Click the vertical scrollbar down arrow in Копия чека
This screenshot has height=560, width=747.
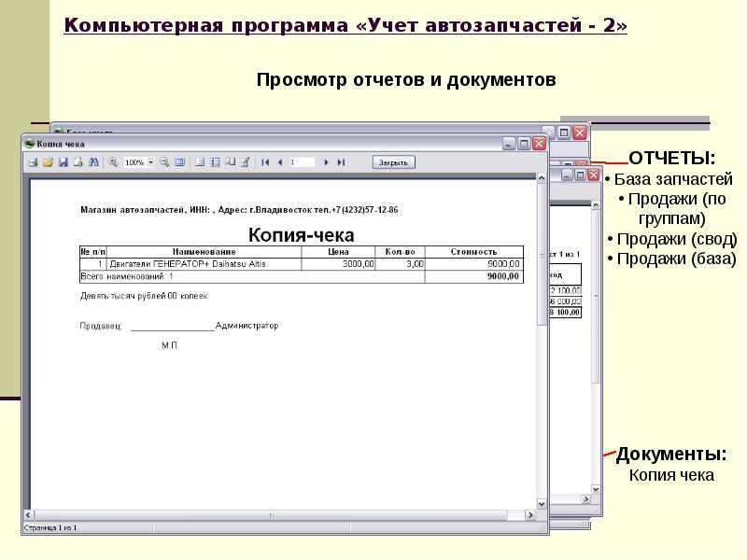coord(542,504)
